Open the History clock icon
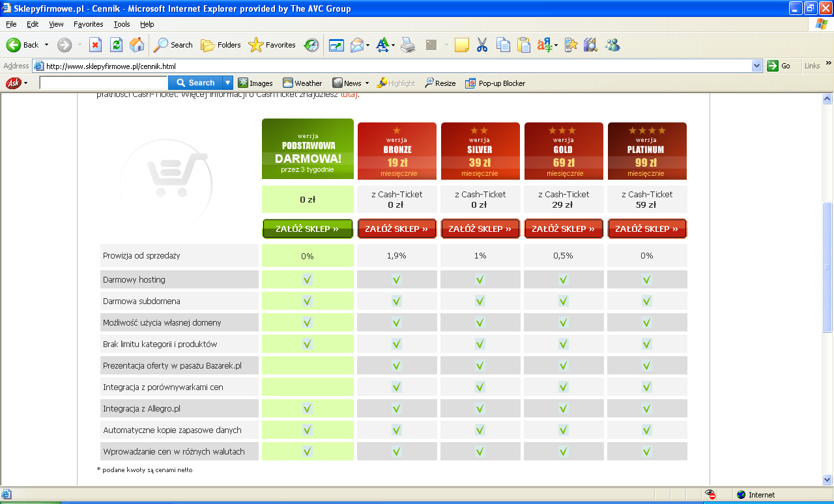This screenshot has height=504, width=834. [x=311, y=45]
